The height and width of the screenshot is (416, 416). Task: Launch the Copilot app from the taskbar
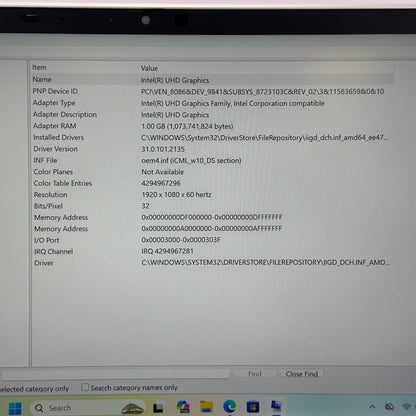point(183,407)
